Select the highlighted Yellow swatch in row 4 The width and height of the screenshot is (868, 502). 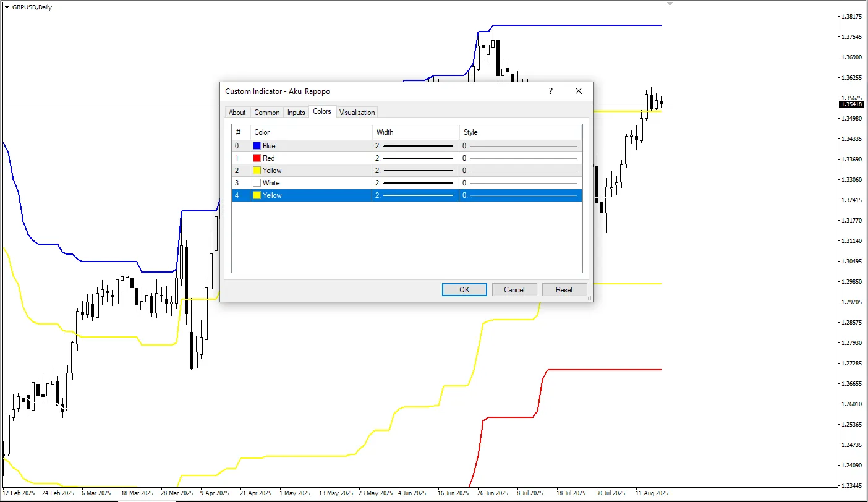click(x=257, y=195)
